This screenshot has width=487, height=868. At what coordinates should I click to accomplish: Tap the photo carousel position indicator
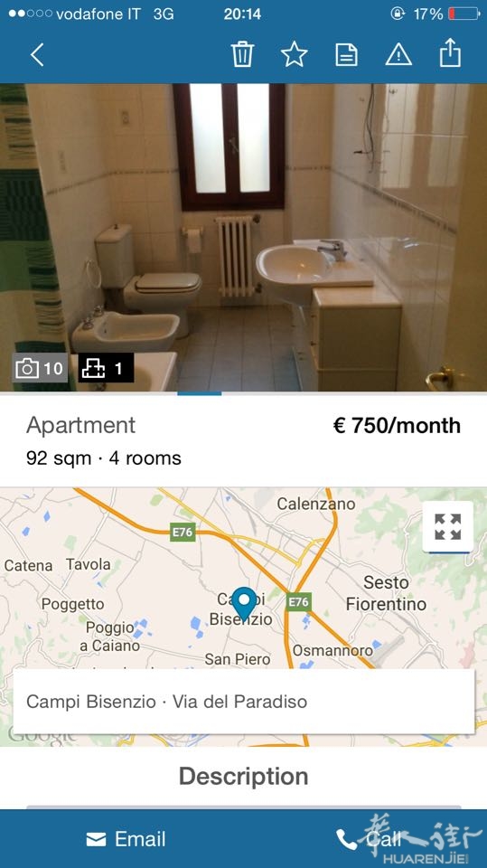pos(199,393)
